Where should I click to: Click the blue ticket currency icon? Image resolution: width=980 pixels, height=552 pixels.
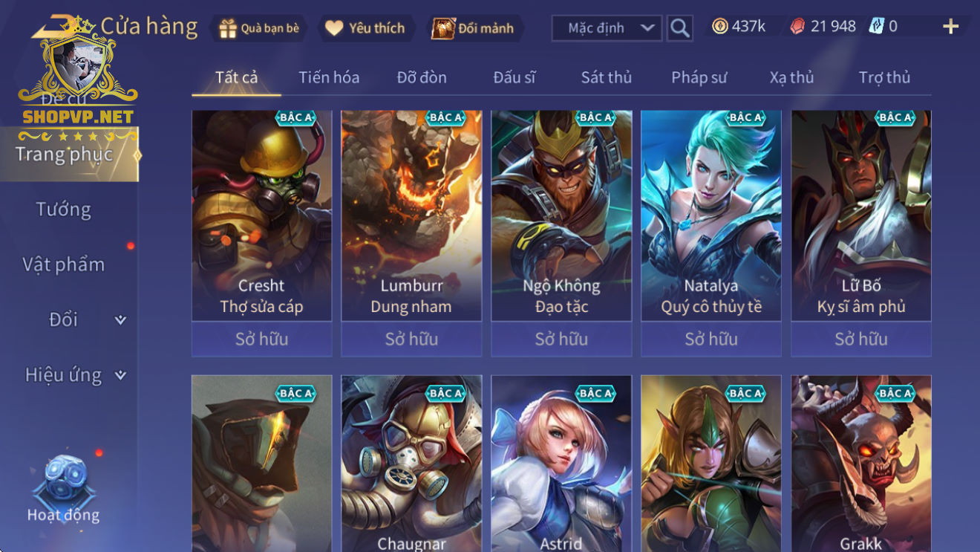877,26
